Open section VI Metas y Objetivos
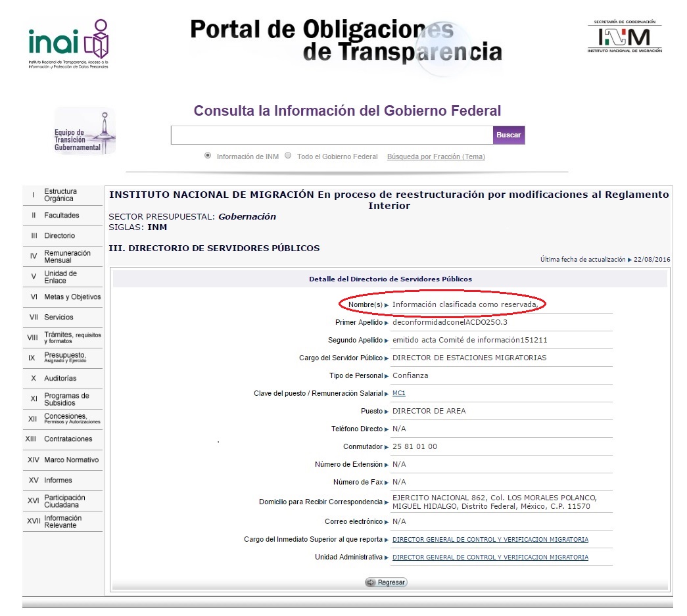The width and height of the screenshot is (687, 616). pyautogui.click(x=62, y=297)
